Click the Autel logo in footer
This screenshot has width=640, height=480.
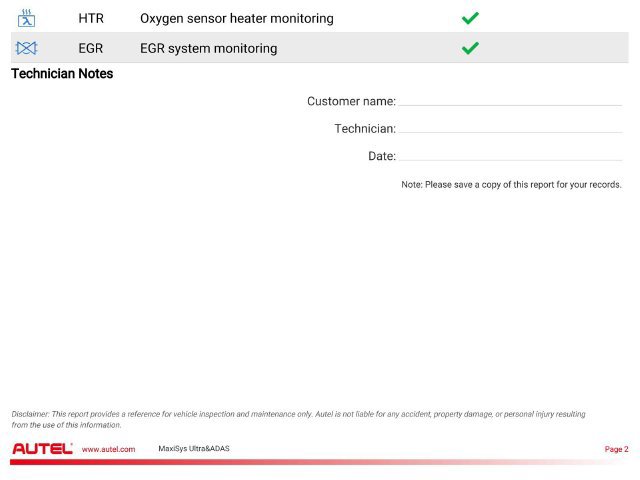pyautogui.click(x=42, y=449)
